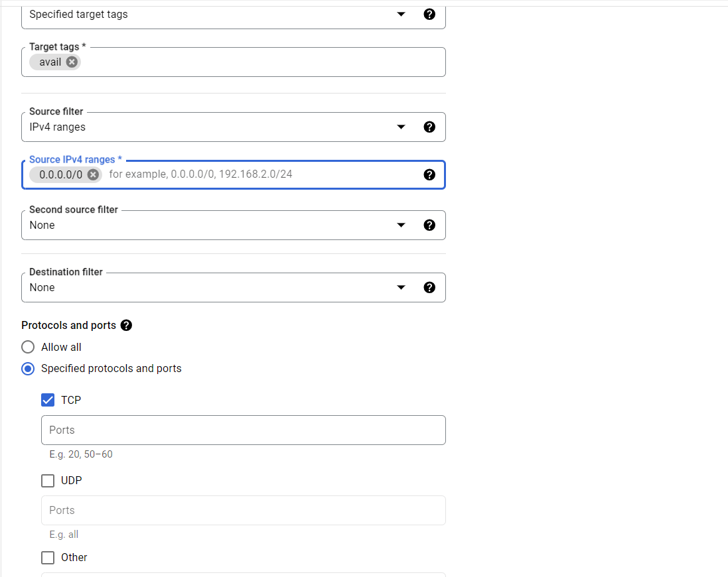Focus the TCP Ports input field
Viewport: 728px width, 577px height.
coord(244,430)
